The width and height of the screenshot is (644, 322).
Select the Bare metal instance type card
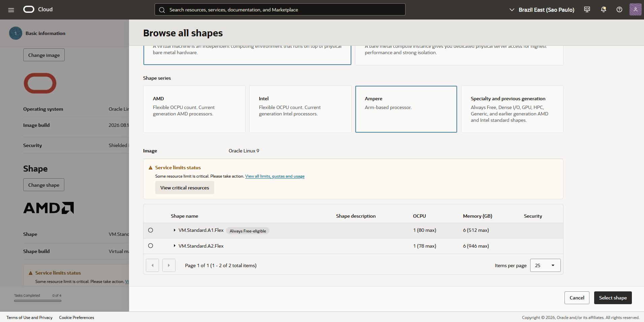(x=459, y=55)
